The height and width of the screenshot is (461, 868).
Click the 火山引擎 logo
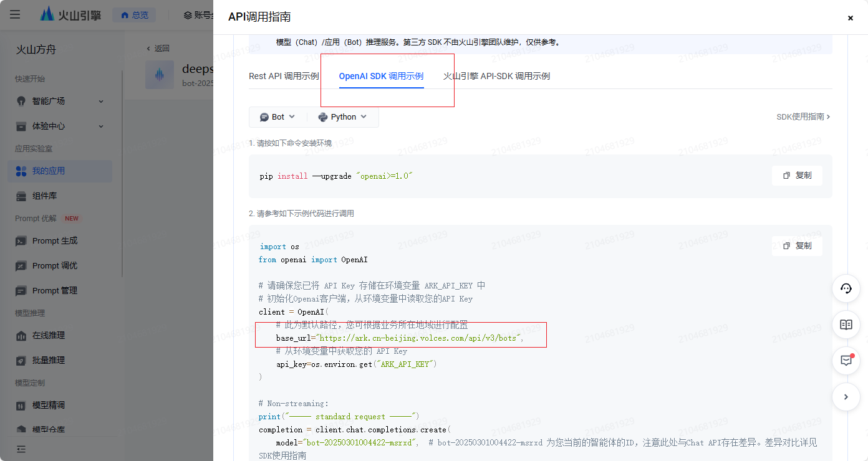(x=70, y=14)
